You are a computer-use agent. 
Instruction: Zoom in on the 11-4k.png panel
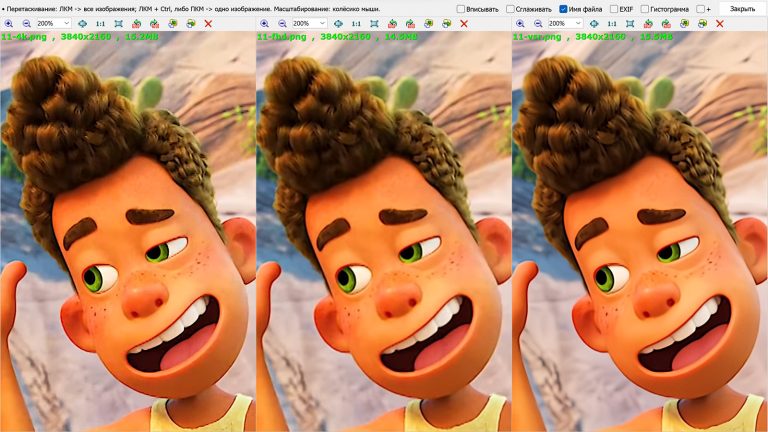point(9,24)
